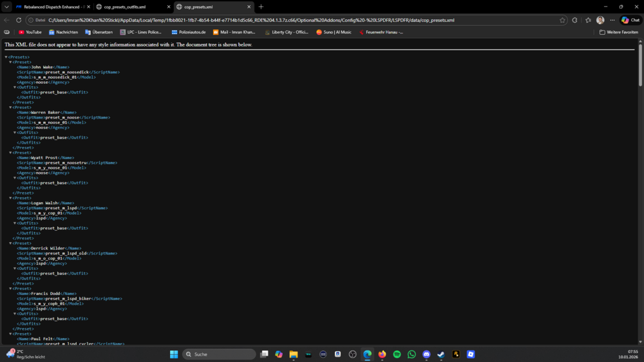This screenshot has height=362, width=644.
Task: Collapse Outfits node under John Wake
Action: click(15, 87)
